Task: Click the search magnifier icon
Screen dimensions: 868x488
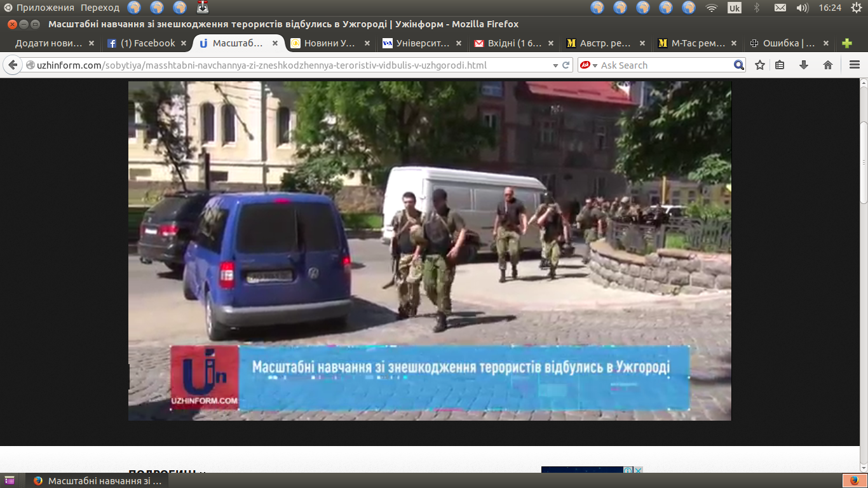Action: (738, 65)
